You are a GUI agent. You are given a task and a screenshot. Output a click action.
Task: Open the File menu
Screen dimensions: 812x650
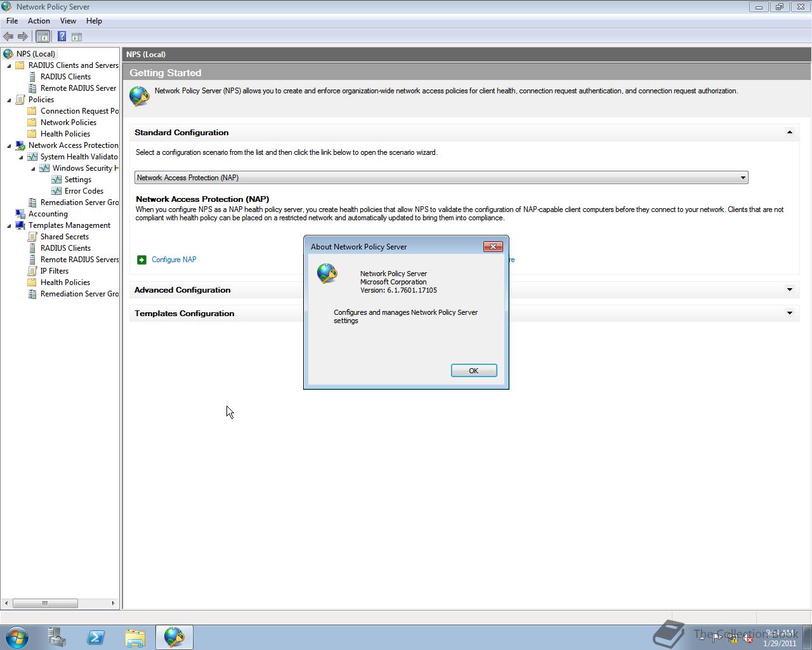click(x=12, y=21)
